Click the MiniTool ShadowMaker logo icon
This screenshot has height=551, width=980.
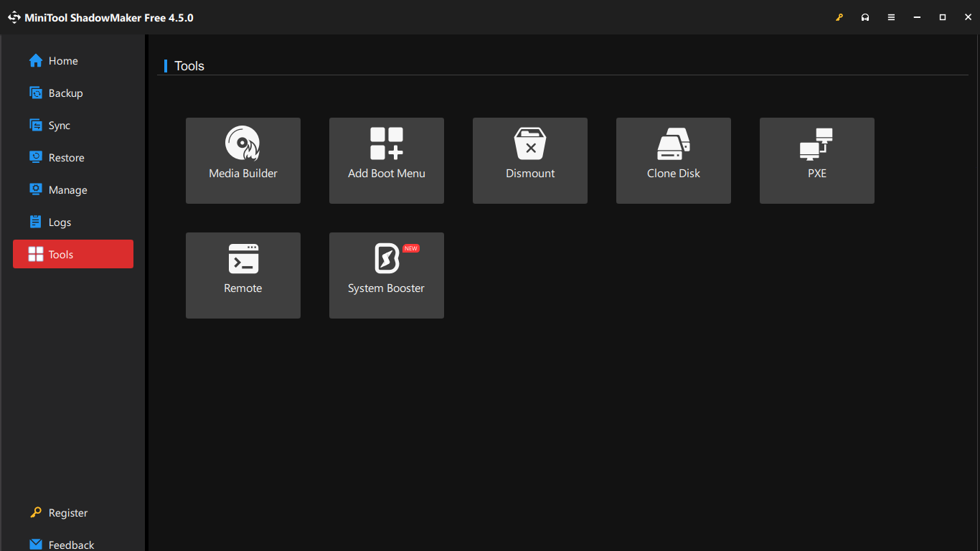click(14, 17)
